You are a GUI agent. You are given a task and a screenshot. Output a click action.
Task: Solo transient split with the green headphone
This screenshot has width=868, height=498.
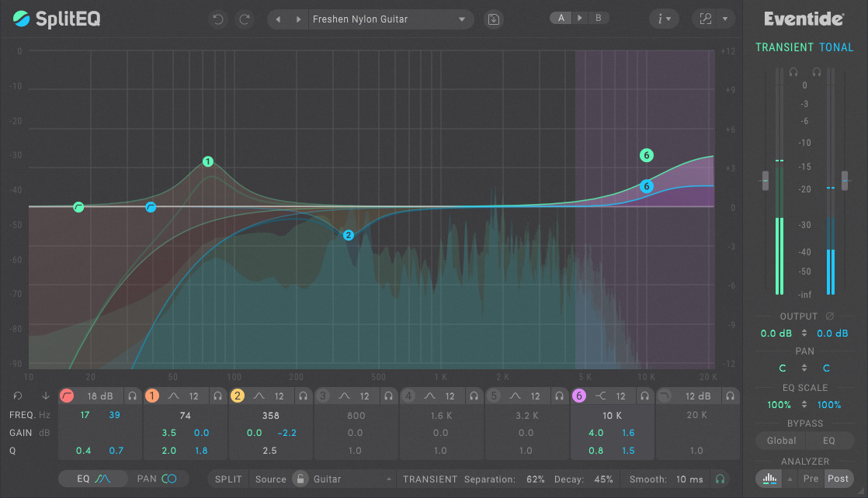tap(720, 479)
